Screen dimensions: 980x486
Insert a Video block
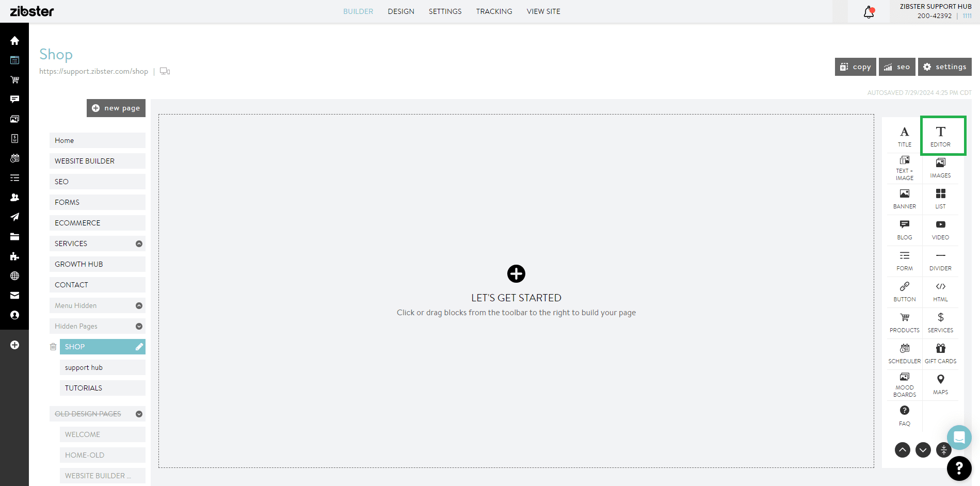pos(940,230)
